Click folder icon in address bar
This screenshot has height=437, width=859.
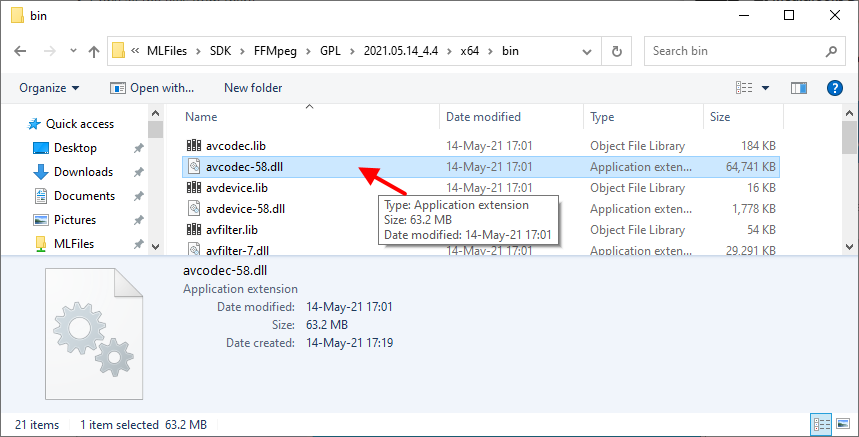118,51
